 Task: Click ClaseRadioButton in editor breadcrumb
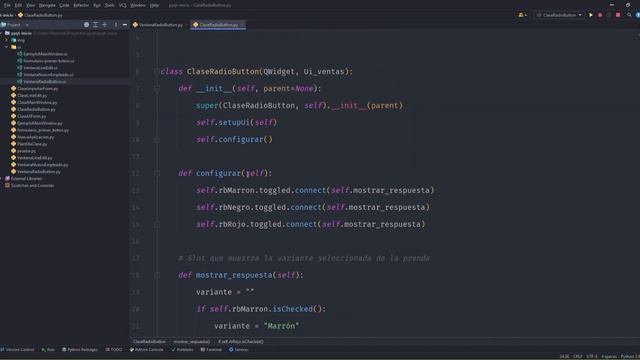pyautogui.click(x=149, y=342)
